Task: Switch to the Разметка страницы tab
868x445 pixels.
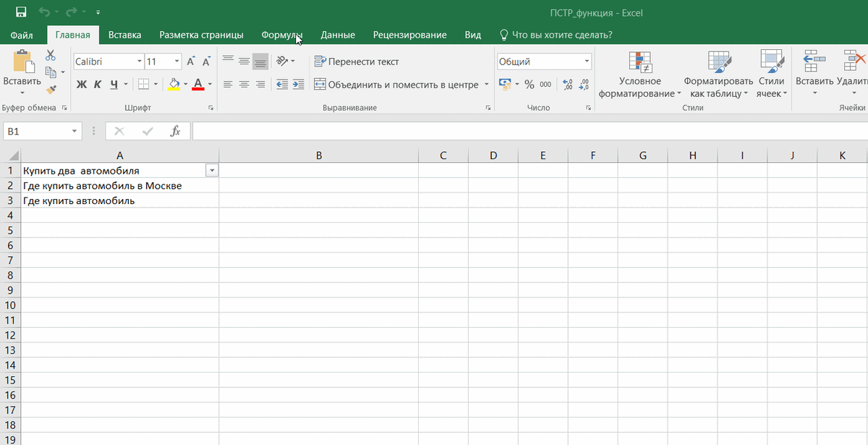Action: pyautogui.click(x=201, y=35)
